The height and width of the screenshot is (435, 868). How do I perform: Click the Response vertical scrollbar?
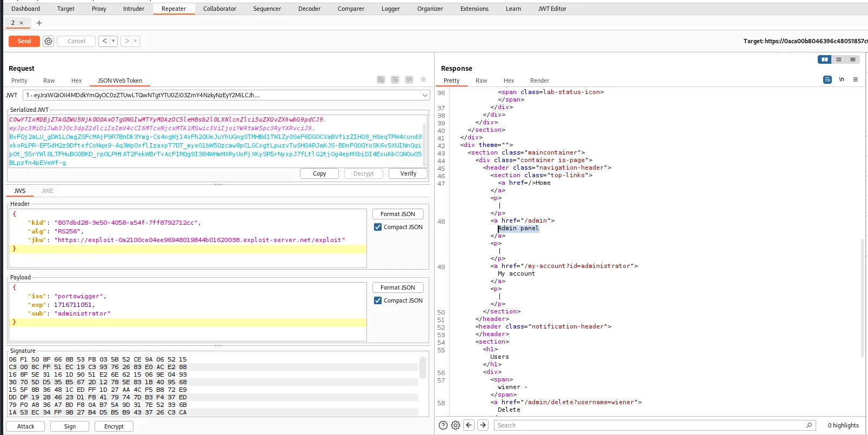863,297
